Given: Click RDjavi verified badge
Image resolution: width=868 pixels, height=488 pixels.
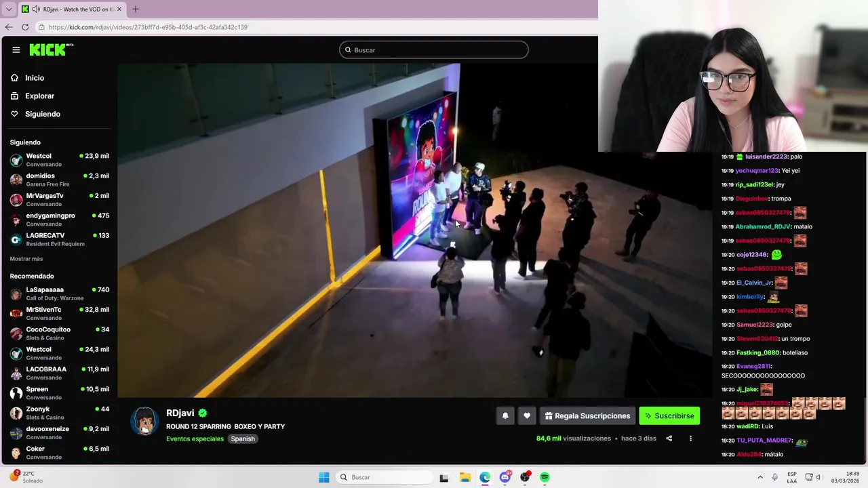Looking at the screenshot, I should coord(203,413).
